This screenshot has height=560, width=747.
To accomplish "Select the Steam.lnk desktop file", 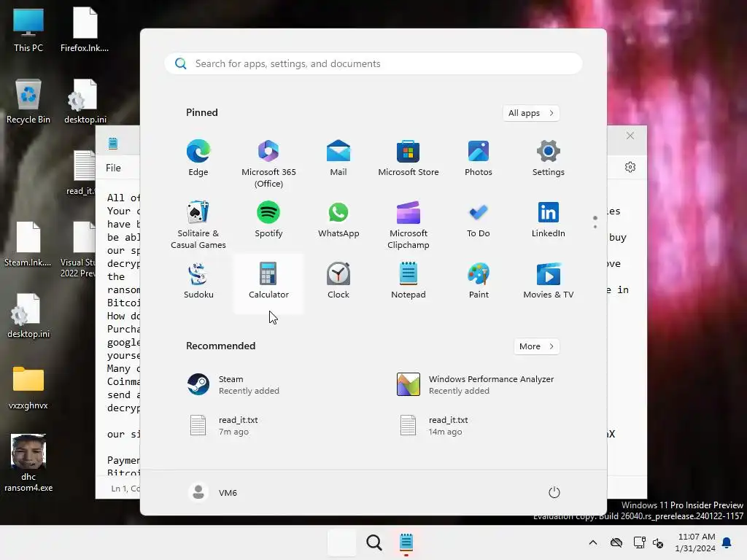I will pyautogui.click(x=28, y=244).
